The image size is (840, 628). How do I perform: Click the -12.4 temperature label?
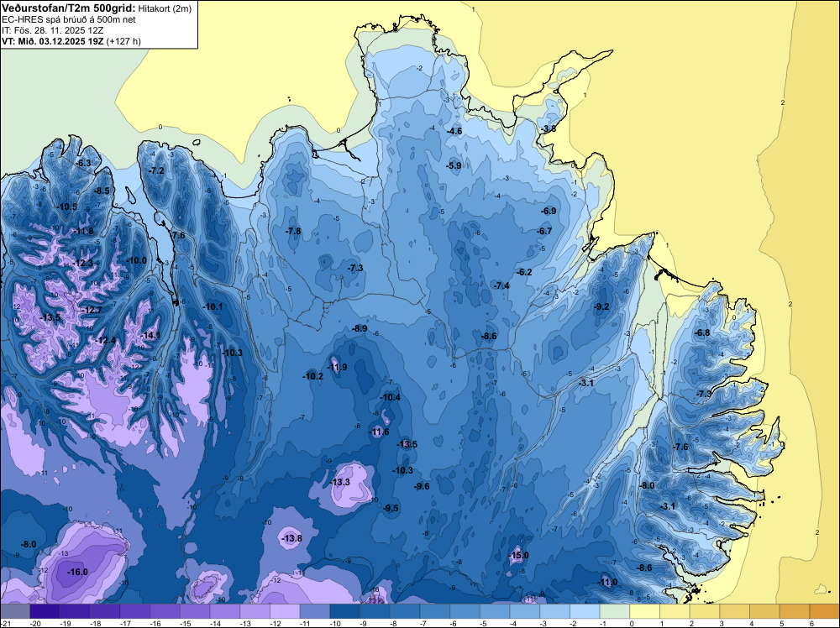[106, 340]
